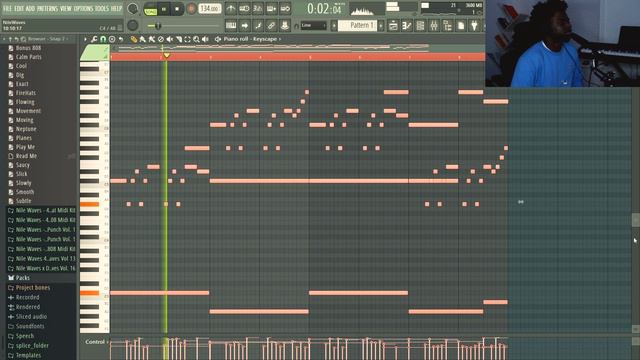Open the plugin picker plug icon
This screenshot has width=640, height=360.
[x=474, y=26]
